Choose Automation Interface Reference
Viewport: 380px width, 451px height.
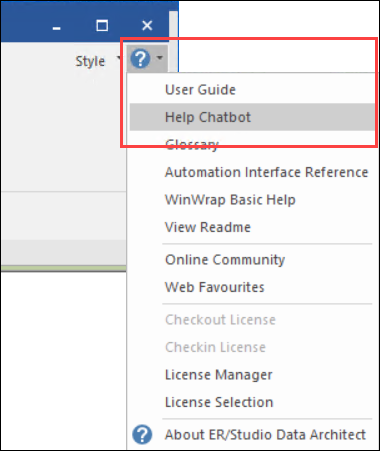point(252,172)
